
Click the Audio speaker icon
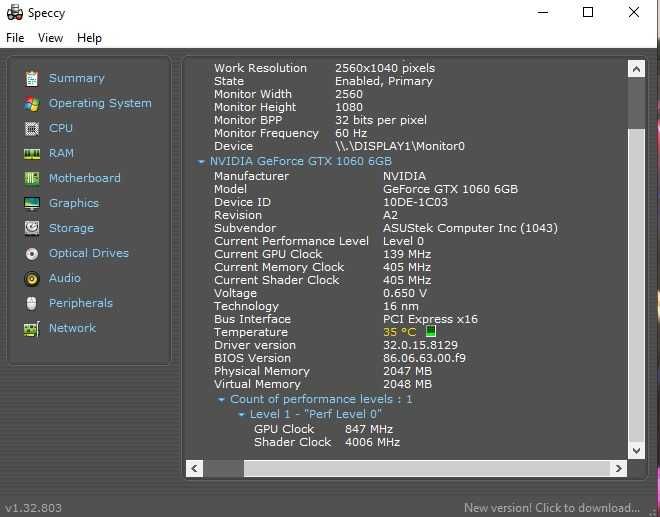tap(32, 278)
